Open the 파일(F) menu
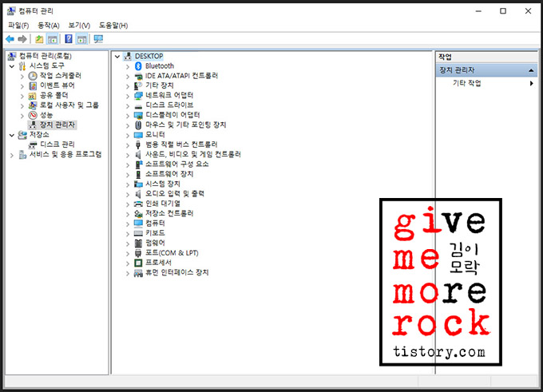The height and width of the screenshot is (392, 543). [x=18, y=26]
